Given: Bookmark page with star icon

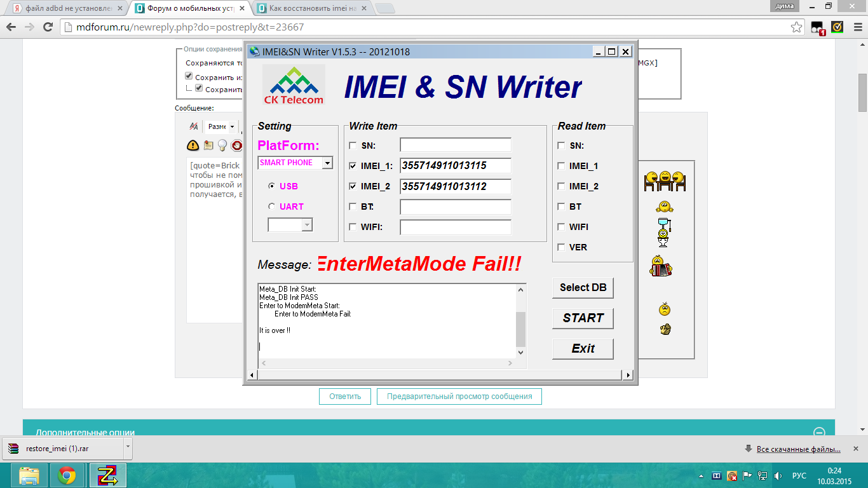Looking at the screenshot, I should 796,27.
